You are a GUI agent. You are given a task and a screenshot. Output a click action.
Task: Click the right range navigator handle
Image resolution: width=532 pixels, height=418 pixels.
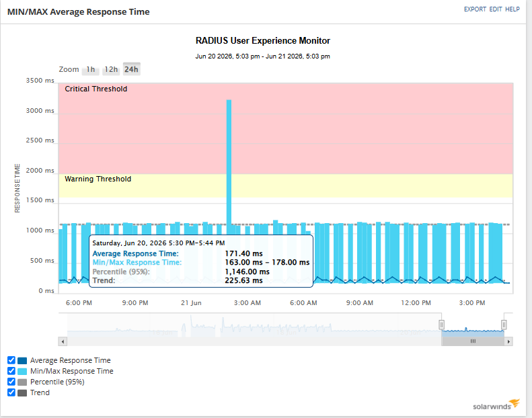tap(504, 325)
